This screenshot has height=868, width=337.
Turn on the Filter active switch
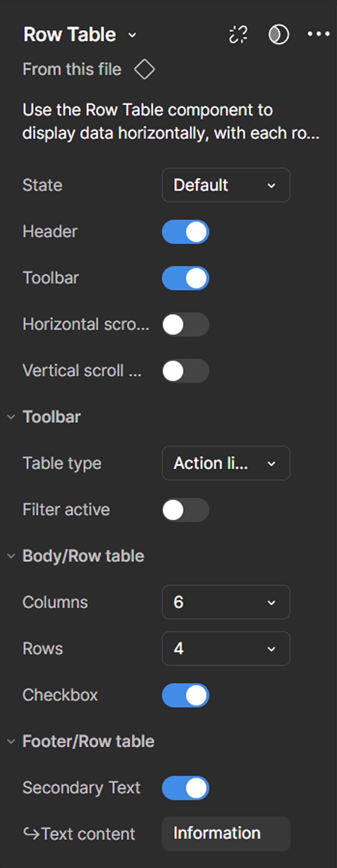tap(186, 510)
